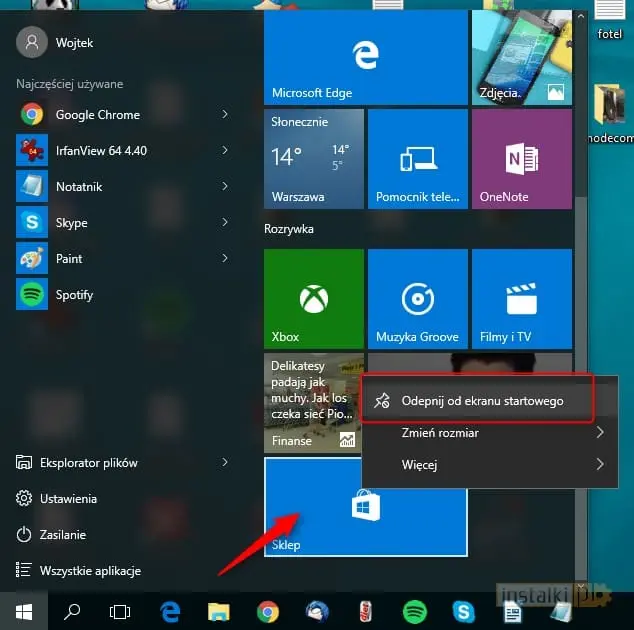The width and height of the screenshot is (634, 630).
Task: Click the taskbar search magnifier icon
Action: 72,611
